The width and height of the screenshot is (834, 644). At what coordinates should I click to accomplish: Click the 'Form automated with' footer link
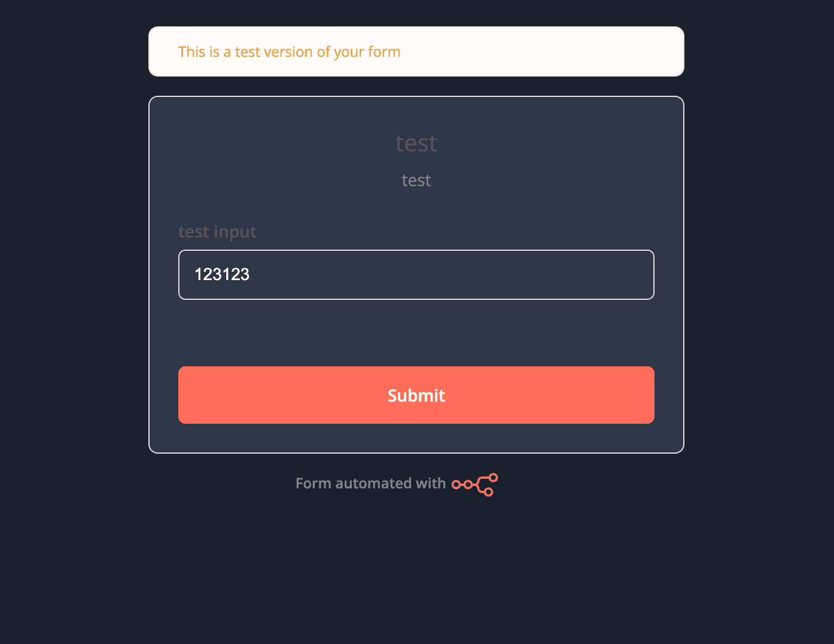370,483
